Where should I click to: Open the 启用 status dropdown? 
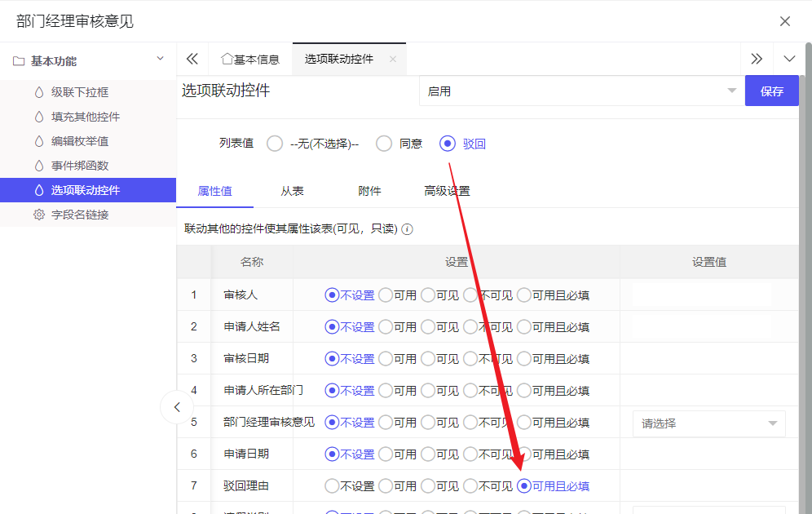pos(582,91)
